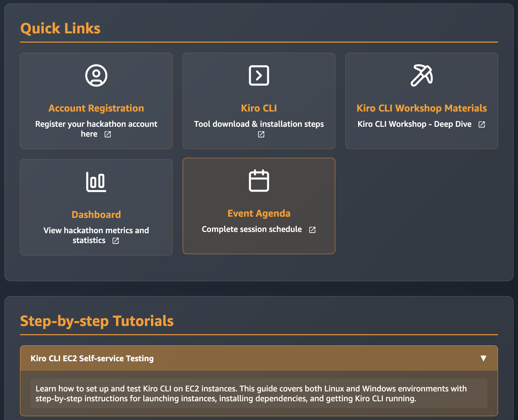Select the Event Agenda calendar icon

pyautogui.click(x=259, y=181)
